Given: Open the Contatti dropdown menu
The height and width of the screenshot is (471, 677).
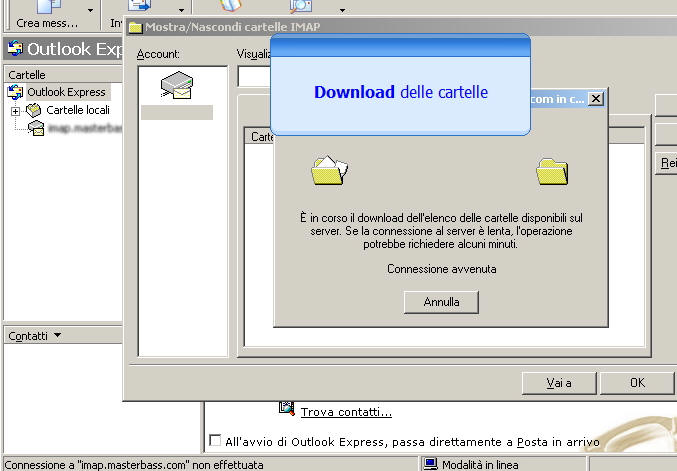Looking at the screenshot, I should 58,335.
